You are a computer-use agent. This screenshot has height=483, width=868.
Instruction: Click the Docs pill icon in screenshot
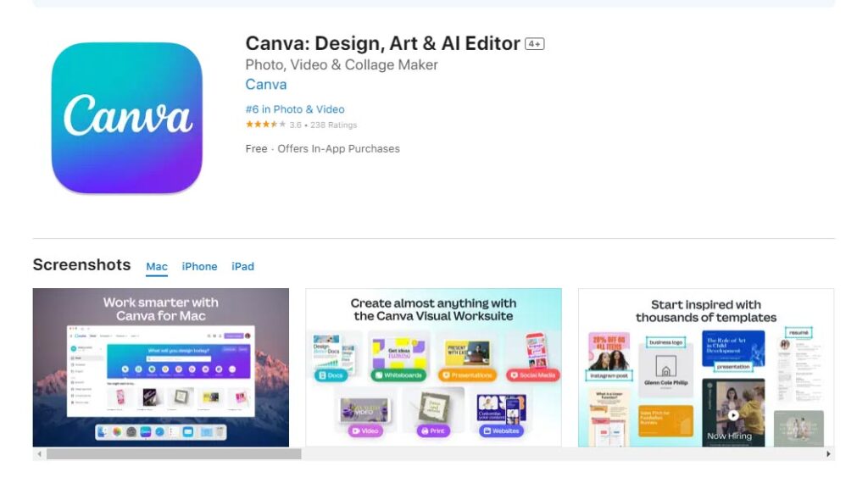[x=331, y=375]
